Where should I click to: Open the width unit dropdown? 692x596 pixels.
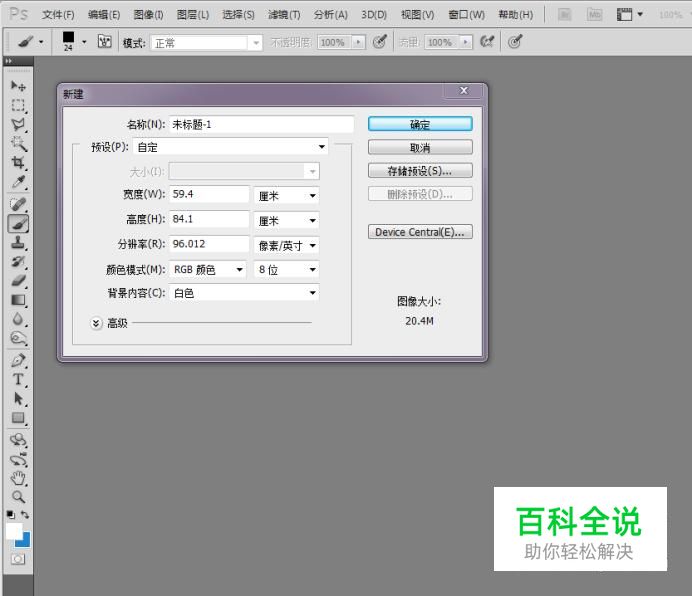tap(286, 196)
